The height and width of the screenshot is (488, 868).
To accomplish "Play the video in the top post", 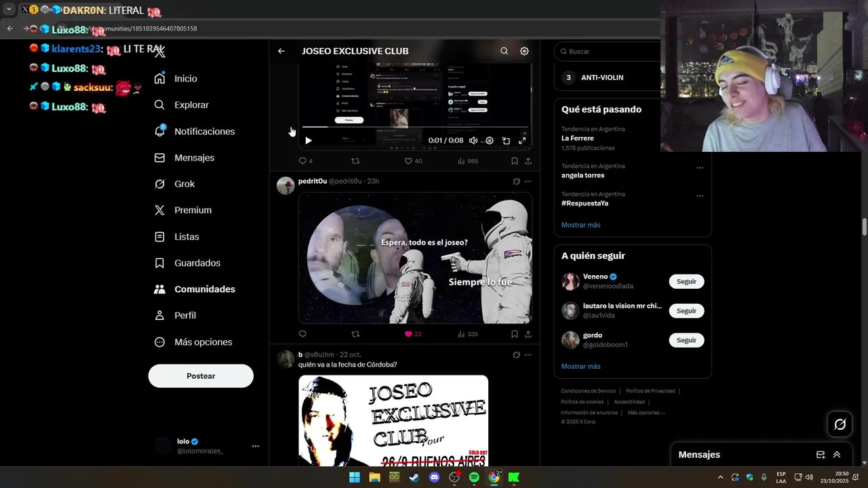I will point(309,140).
